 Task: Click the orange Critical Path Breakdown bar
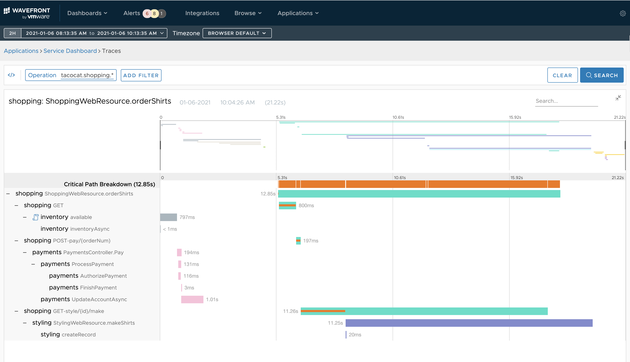pos(419,184)
